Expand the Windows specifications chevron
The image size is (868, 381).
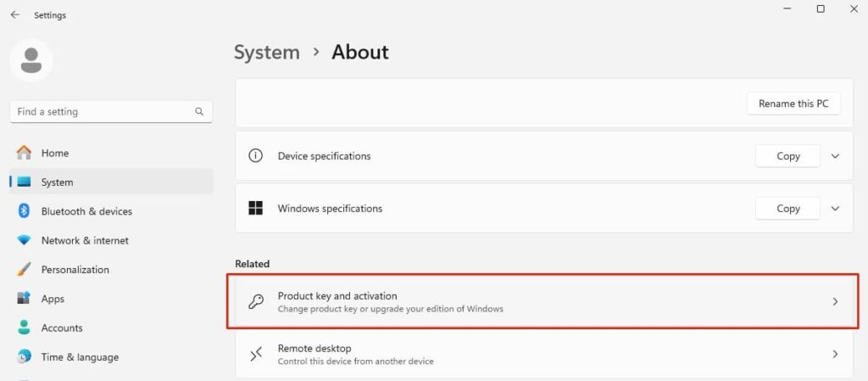(835, 209)
